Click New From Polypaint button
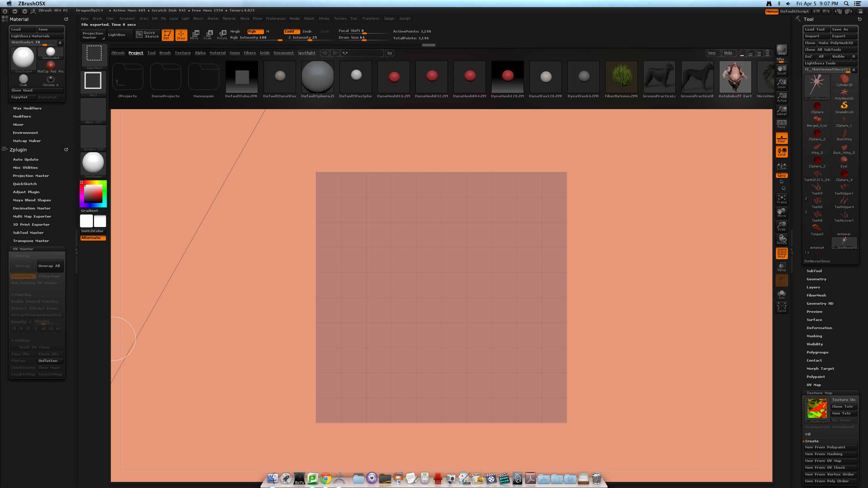Viewport: 868px width, 488px height. [x=830, y=447]
